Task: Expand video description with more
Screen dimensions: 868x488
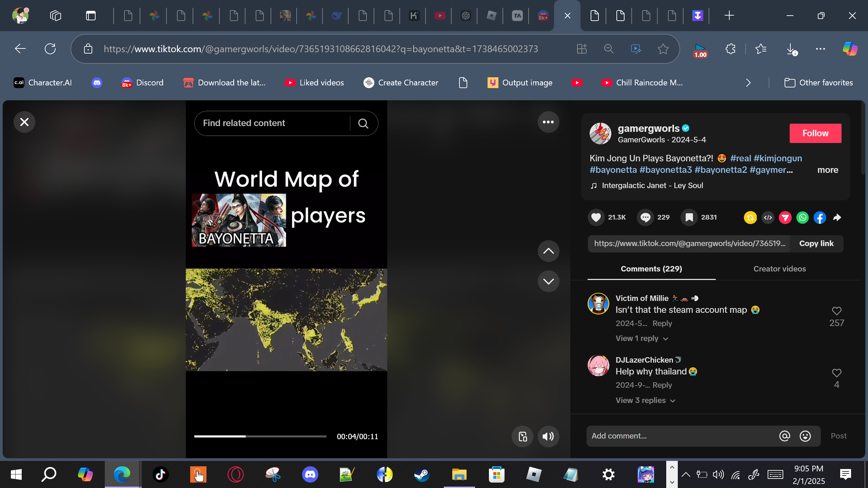Action: pyautogui.click(x=827, y=170)
